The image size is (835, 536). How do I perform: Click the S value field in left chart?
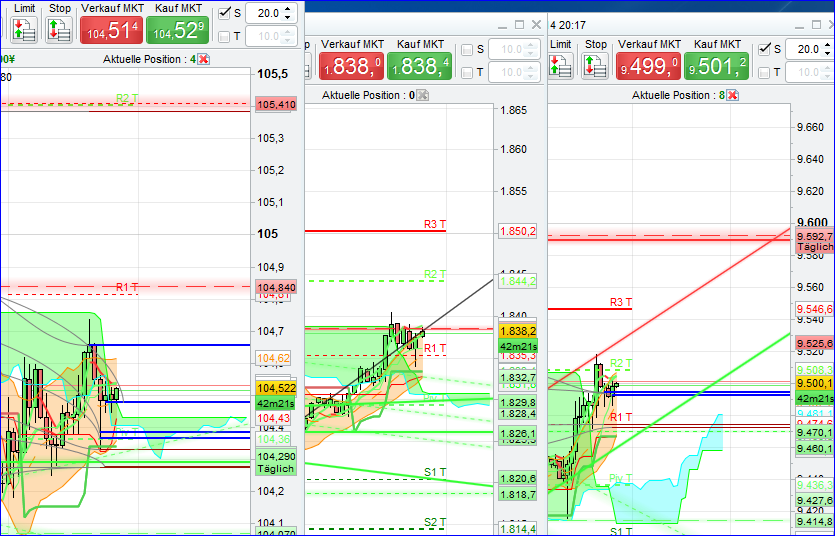pos(263,14)
